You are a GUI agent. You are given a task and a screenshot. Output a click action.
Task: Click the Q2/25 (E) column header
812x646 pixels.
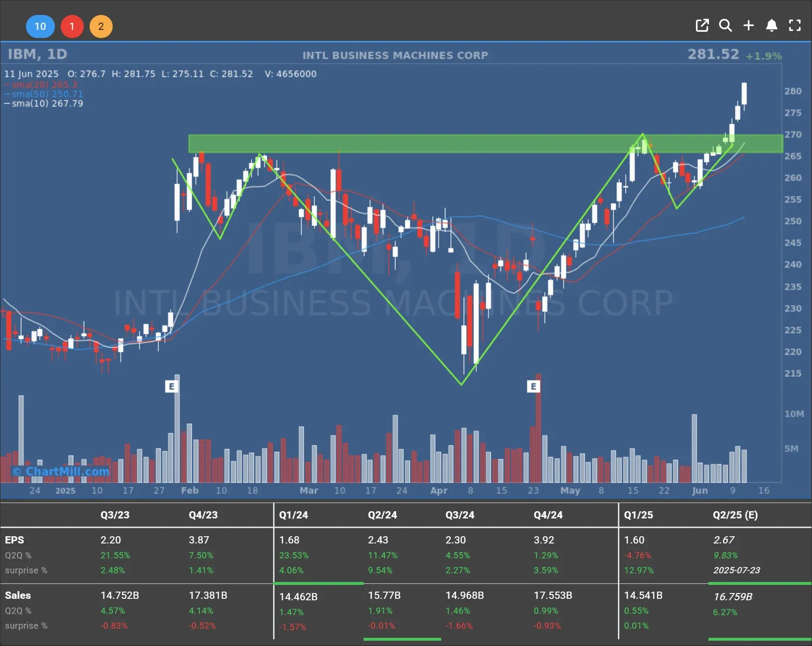click(x=735, y=515)
